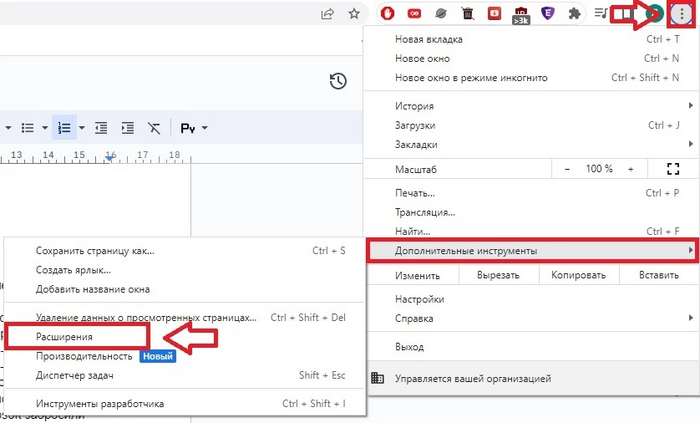The image size is (700, 423).
Task: Open the purple shield E extension
Action: click(x=547, y=14)
